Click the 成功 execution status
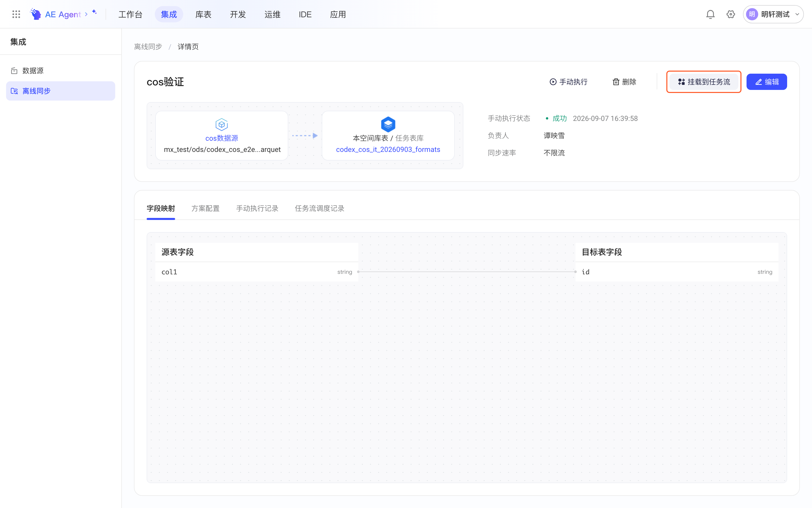 pos(559,118)
